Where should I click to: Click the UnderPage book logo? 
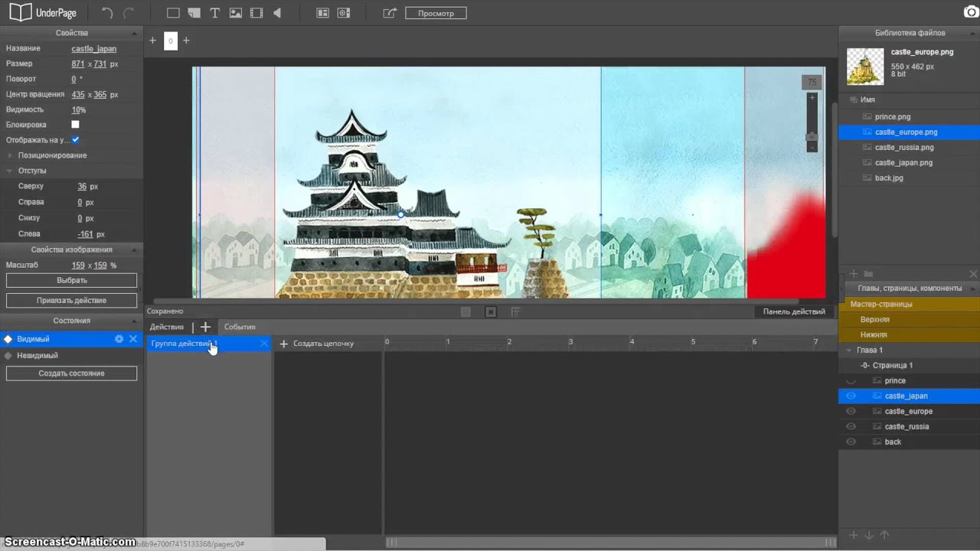[21, 12]
